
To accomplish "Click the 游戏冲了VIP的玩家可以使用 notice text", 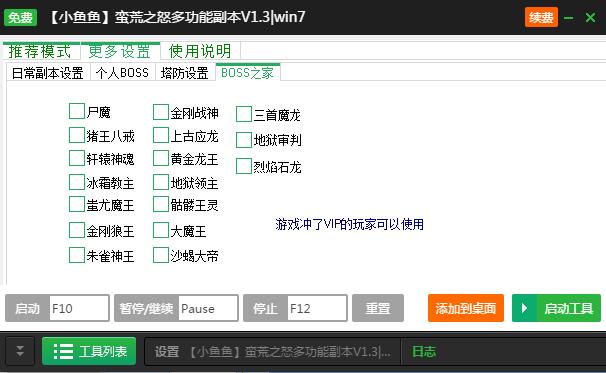I will (x=349, y=224).
